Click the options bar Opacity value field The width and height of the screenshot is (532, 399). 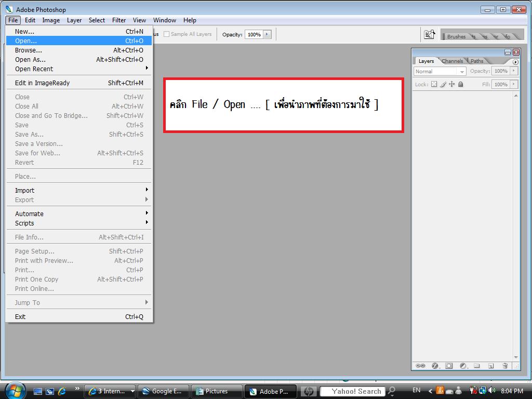(254, 34)
